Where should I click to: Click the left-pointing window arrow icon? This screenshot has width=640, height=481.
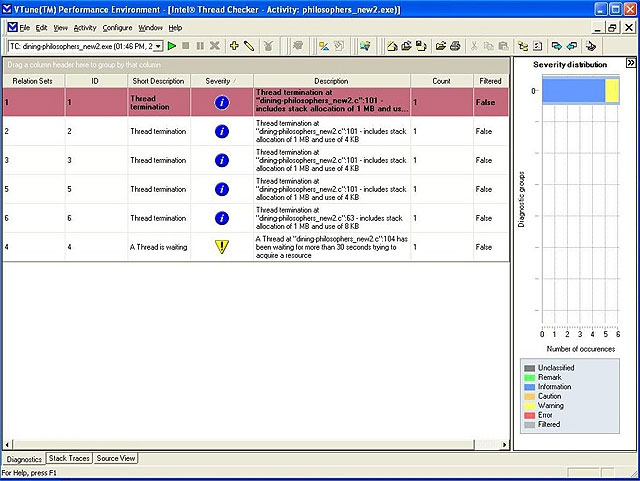click(571, 46)
